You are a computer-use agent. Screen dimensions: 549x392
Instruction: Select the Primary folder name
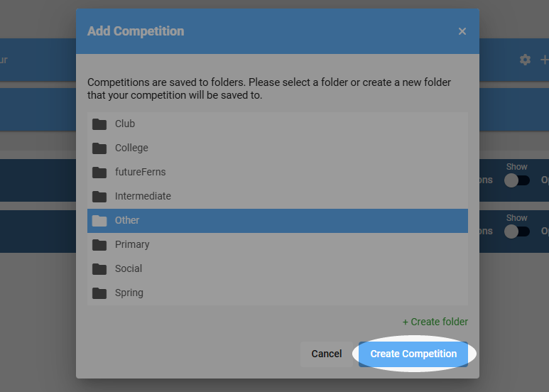(132, 245)
